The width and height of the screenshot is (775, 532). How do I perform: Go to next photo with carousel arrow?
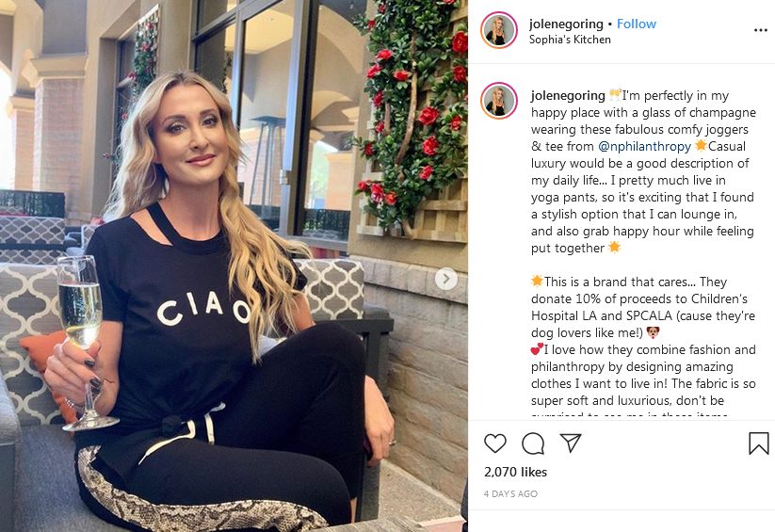[x=445, y=279]
